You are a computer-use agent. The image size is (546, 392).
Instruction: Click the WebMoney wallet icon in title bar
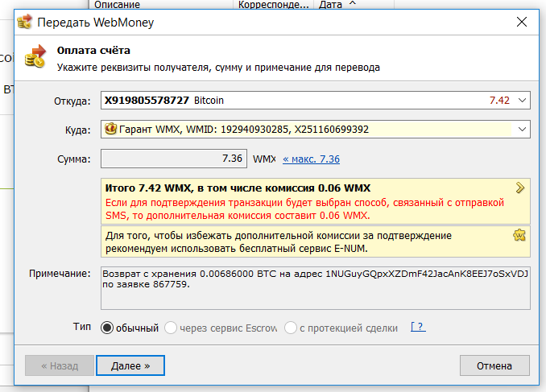point(26,22)
